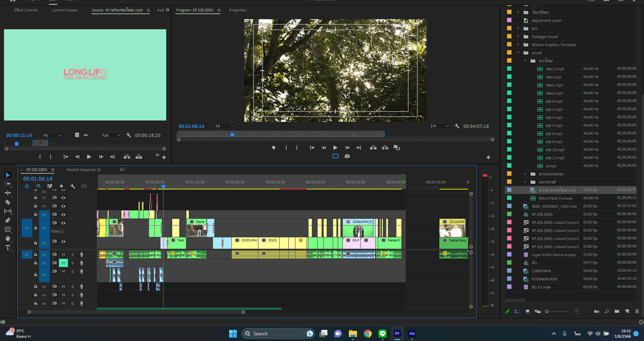Open the Effect Controls tab
This screenshot has height=341, width=644.
pyautogui.click(x=26, y=10)
